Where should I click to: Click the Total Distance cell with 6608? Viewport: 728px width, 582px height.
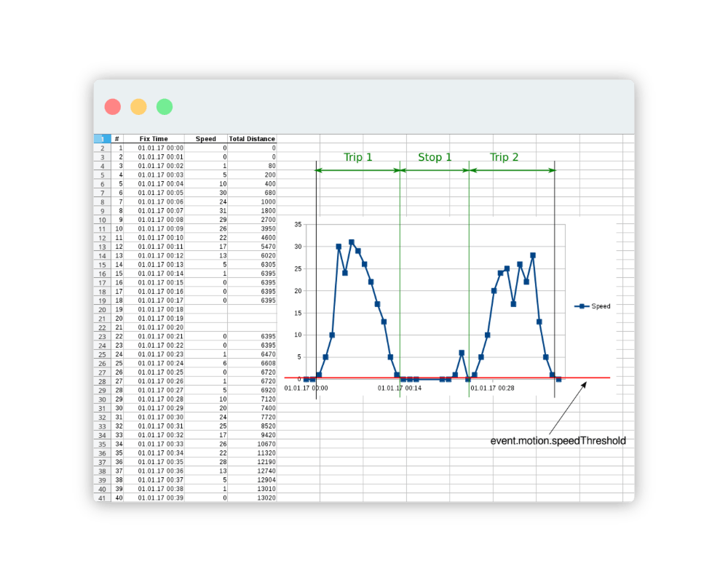252,362
